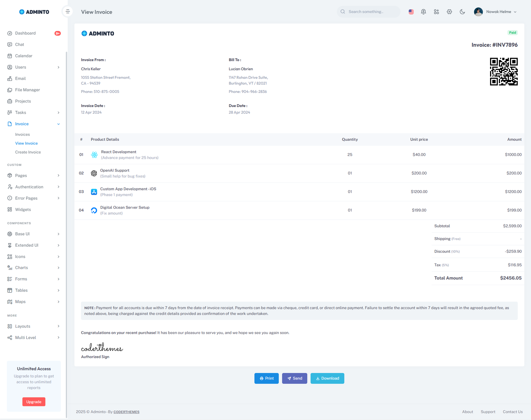Open the settings gear in top bar
The image size is (531, 420).
click(x=449, y=12)
